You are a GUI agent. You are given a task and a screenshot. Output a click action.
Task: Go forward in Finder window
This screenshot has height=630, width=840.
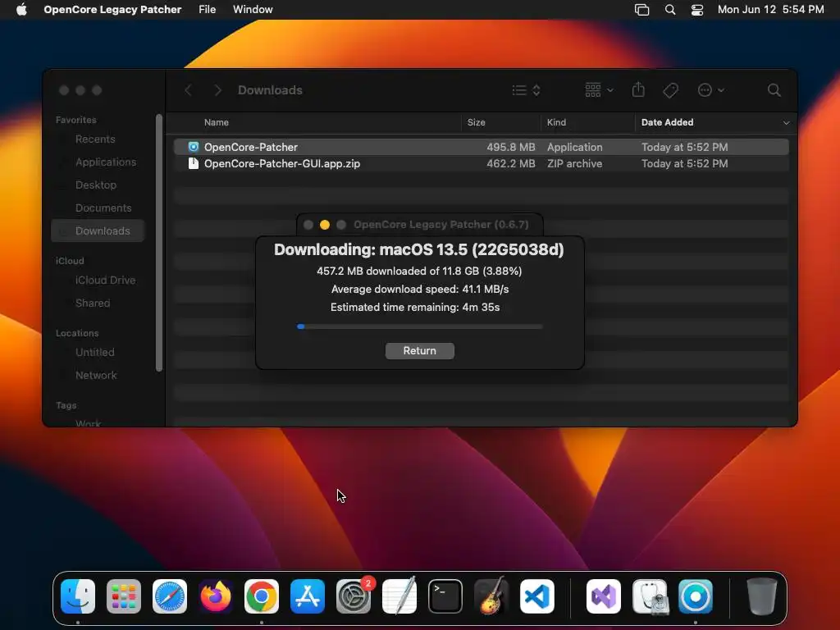click(217, 90)
